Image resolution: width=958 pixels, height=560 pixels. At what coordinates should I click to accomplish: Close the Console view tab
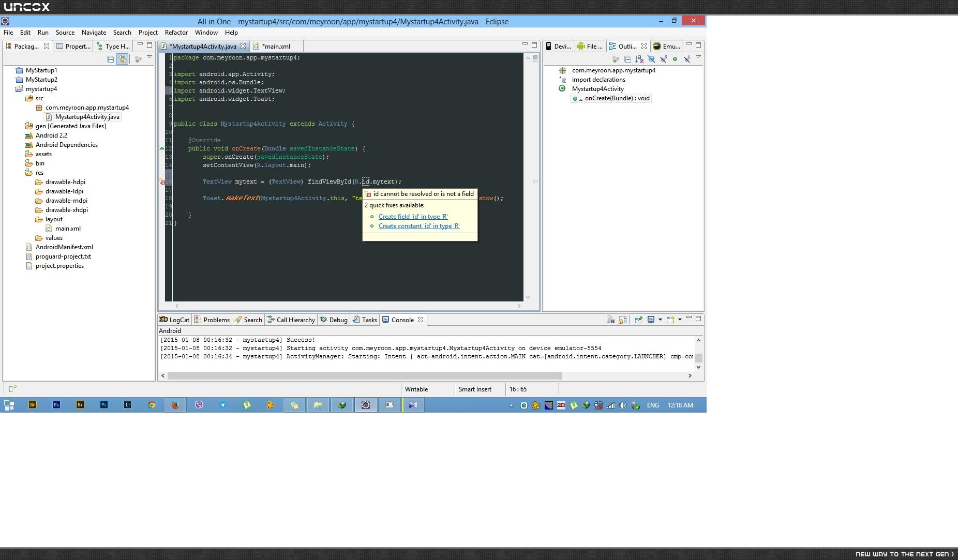point(421,320)
